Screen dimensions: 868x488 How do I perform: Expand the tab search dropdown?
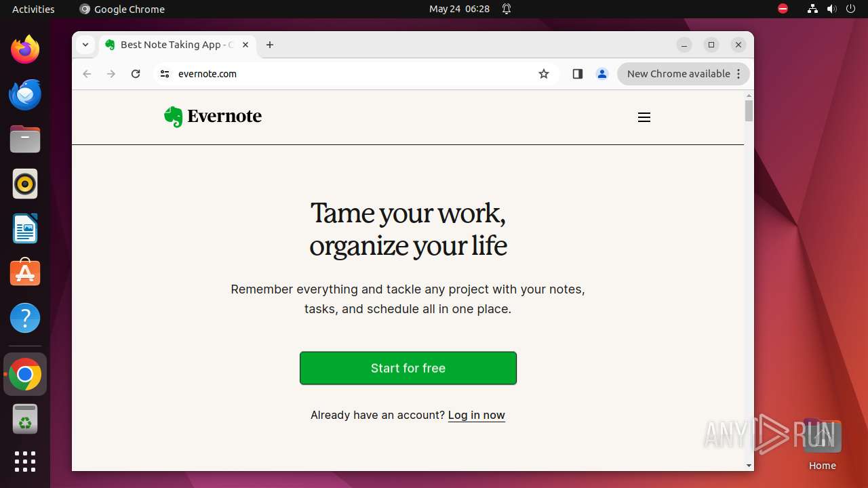coord(85,45)
